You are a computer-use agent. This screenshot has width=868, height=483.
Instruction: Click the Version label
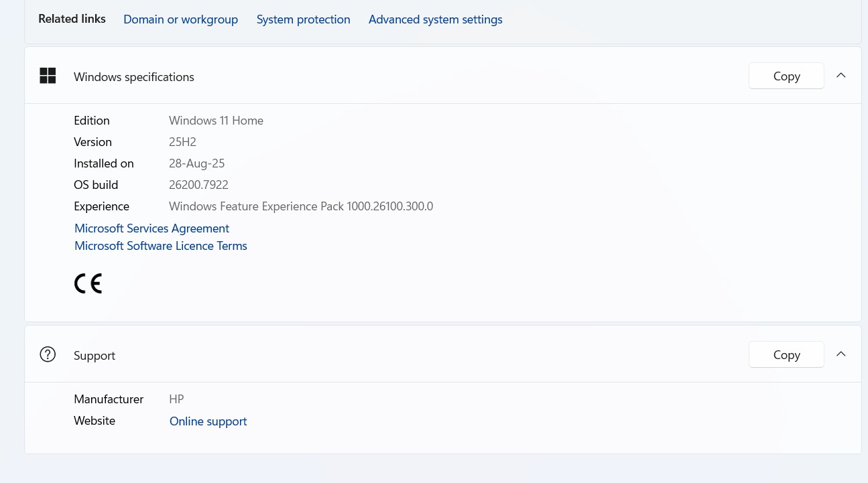tap(92, 142)
